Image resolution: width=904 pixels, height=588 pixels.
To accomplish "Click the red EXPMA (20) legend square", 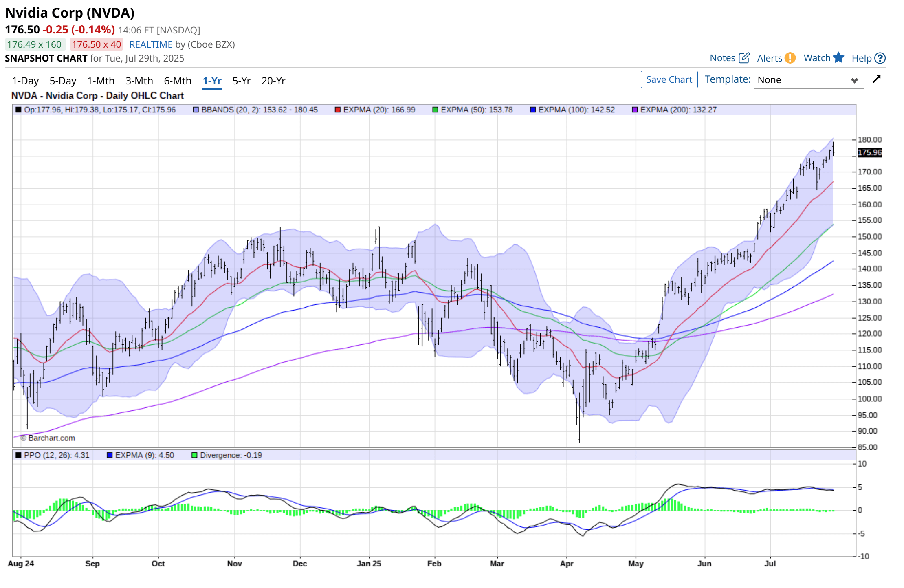I will (x=337, y=110).
